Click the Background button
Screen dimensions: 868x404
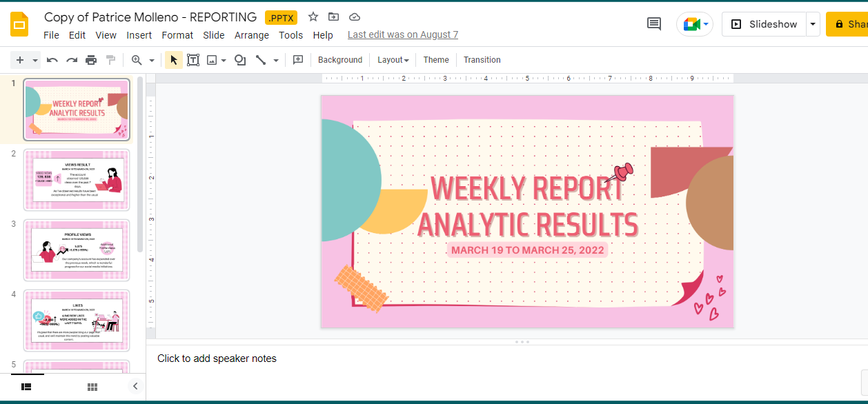pos(340,60)
